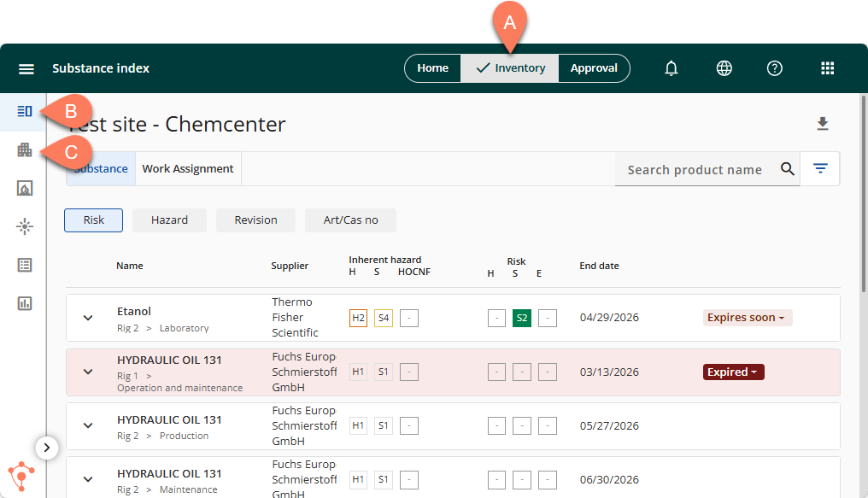Viewport: 868px width, 498px height.
Task: Switch to the Work Assignment tab
Action: pyautogui.click(x=188, y=169)
